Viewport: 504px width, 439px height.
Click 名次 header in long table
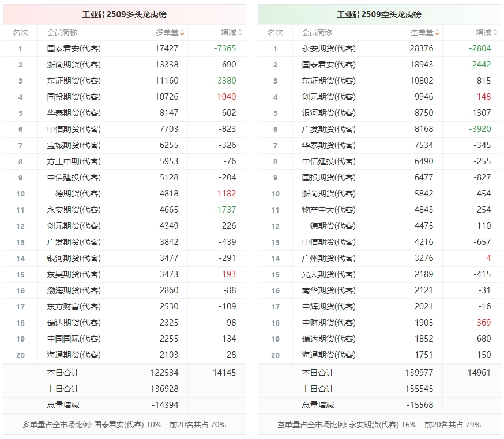click(21, 32)
